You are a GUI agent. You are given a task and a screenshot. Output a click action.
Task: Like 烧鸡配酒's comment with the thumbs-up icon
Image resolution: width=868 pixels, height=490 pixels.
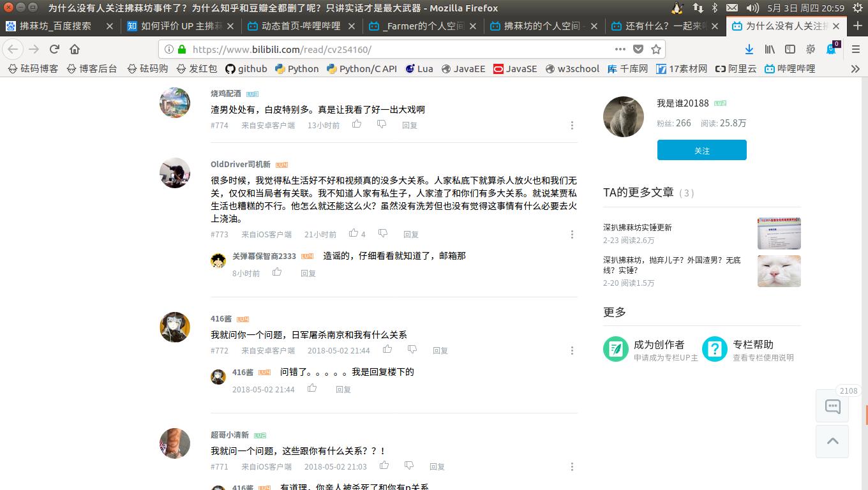pos(357,125)
